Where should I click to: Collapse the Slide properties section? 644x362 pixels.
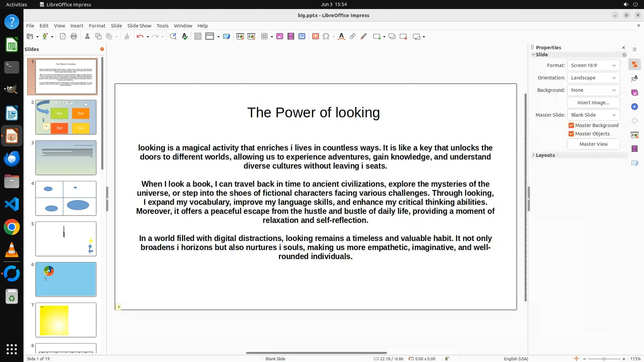coord(533,55)
